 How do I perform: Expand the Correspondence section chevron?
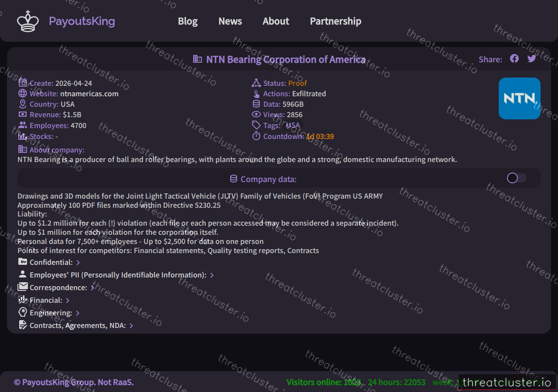pos(92,288)
